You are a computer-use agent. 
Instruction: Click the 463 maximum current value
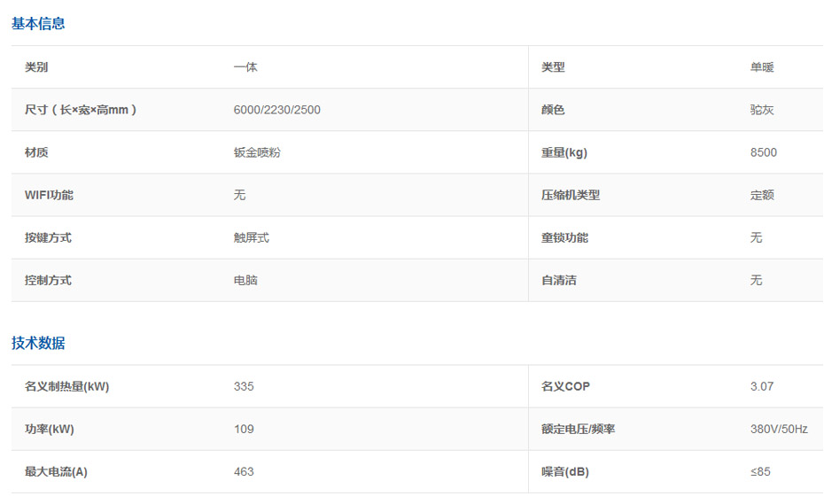244,471
